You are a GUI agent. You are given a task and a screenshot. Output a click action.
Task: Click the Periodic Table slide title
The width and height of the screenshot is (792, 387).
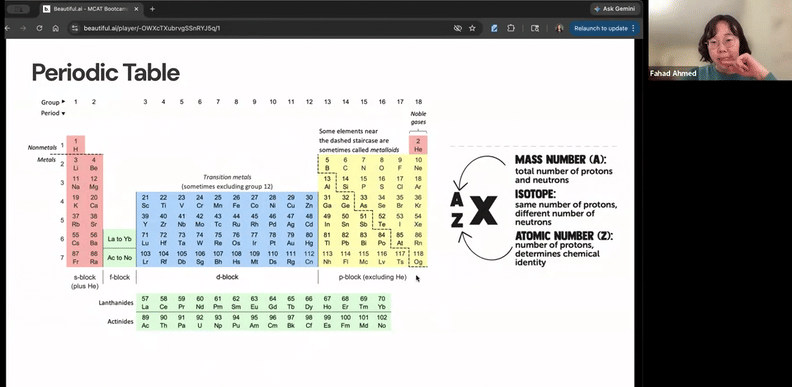click(x=106, y=73)
